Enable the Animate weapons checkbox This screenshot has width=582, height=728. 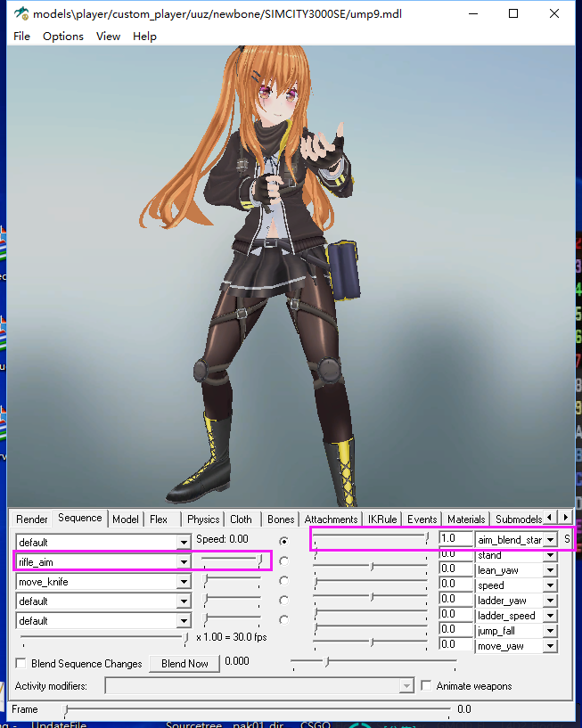pos(426,685)
